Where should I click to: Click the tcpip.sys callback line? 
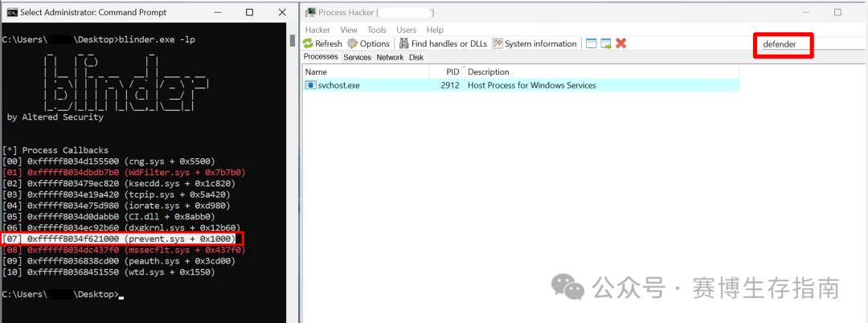coord(117,194)
